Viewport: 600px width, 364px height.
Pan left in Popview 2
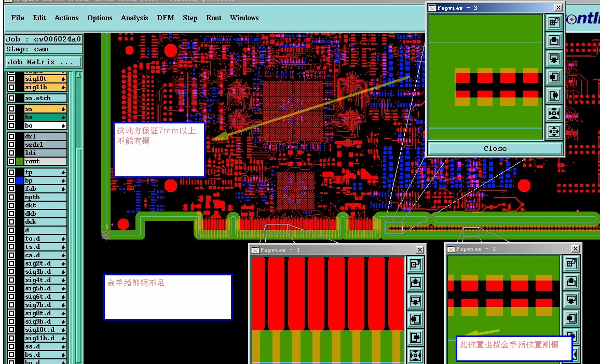571,318
